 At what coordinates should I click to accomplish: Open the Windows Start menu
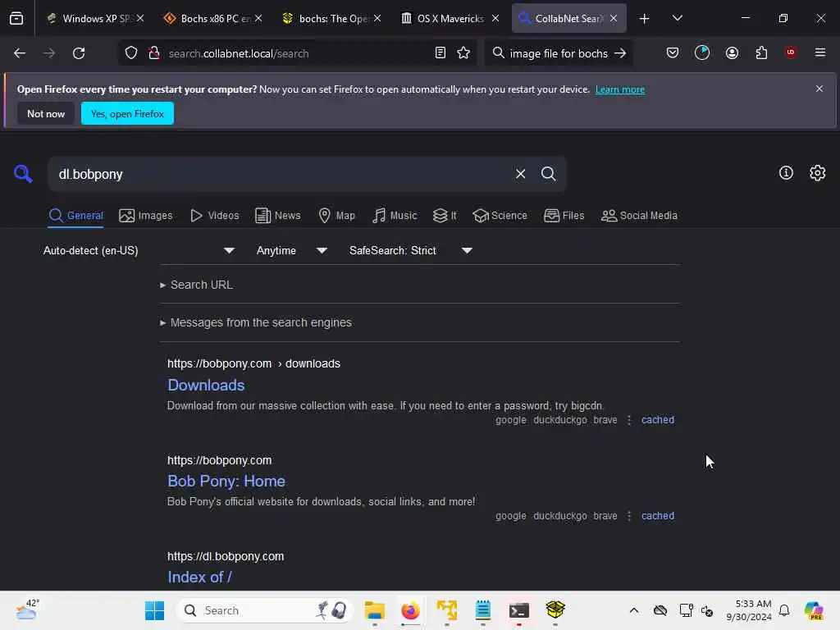click(x=155, y=610)
